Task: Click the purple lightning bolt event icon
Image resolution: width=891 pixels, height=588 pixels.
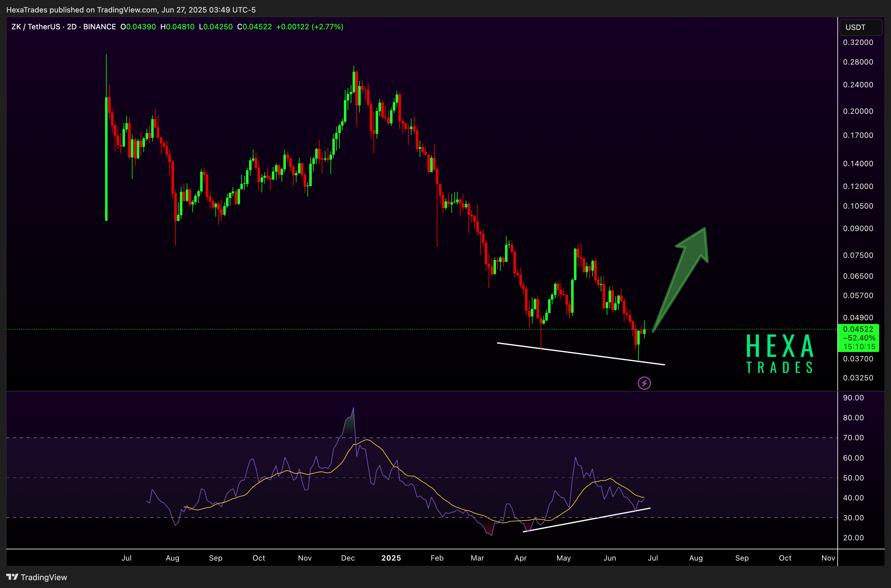Action: point(644,383)
